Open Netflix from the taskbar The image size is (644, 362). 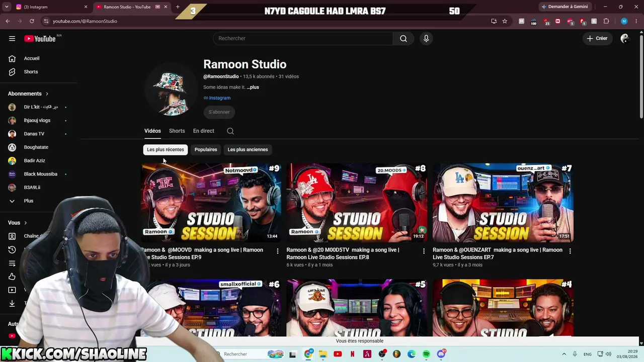click(352, 354)
